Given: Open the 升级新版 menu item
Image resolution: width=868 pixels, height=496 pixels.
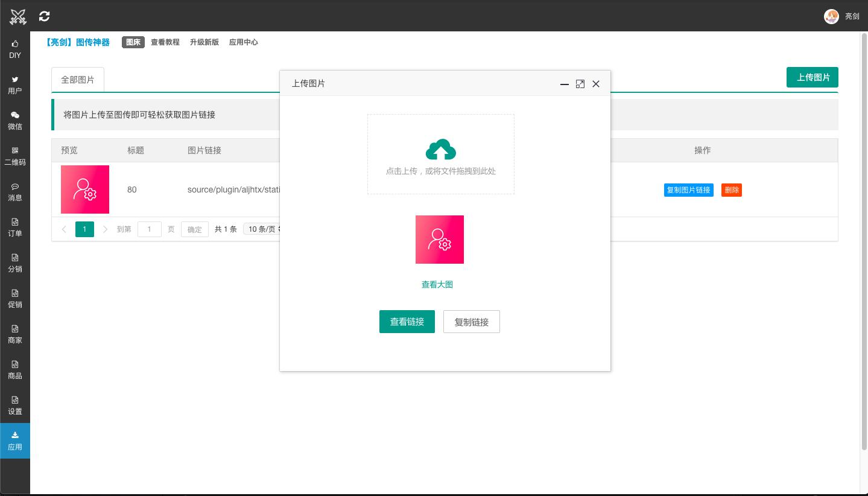Looking at the screenshot, I should coord(204,42).
